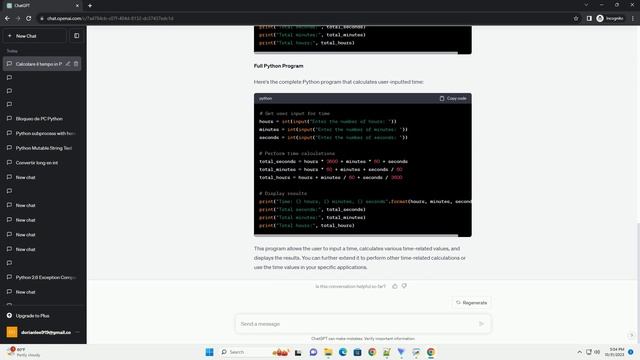The height and width of the screenshot is (360, 640).
Task: Click the send message arrow icon
Action: click(481, 324)
